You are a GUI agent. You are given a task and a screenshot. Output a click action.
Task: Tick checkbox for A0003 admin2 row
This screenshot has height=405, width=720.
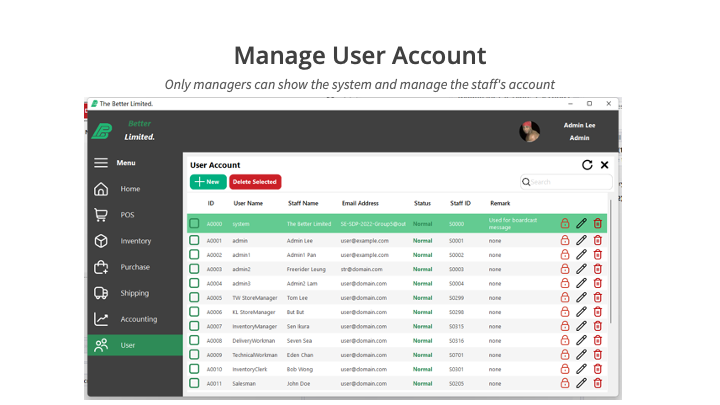(x=194, y=269)
